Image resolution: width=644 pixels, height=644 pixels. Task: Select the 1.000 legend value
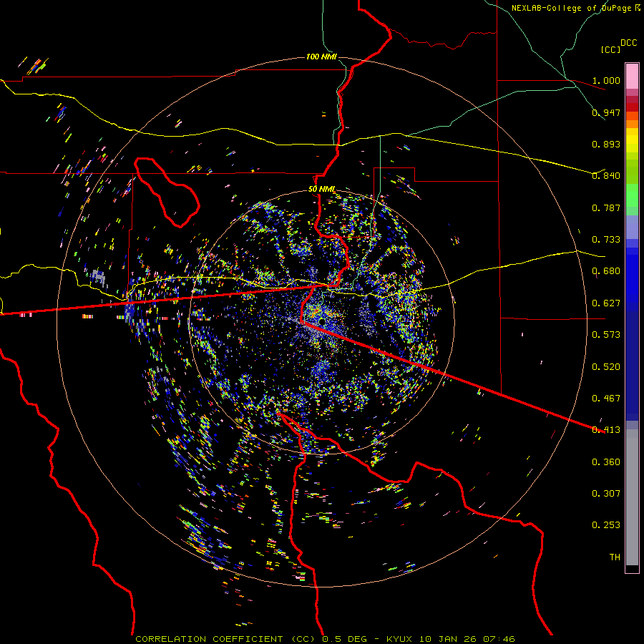606,80
